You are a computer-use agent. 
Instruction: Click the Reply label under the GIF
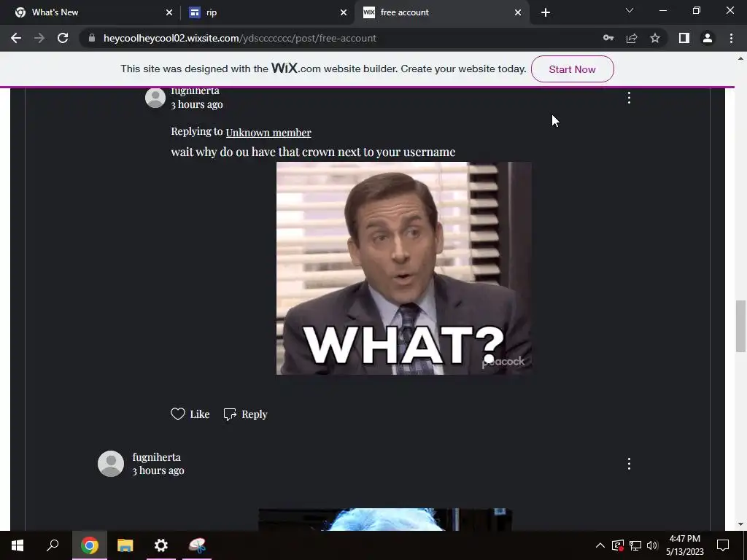pos(255,414)
